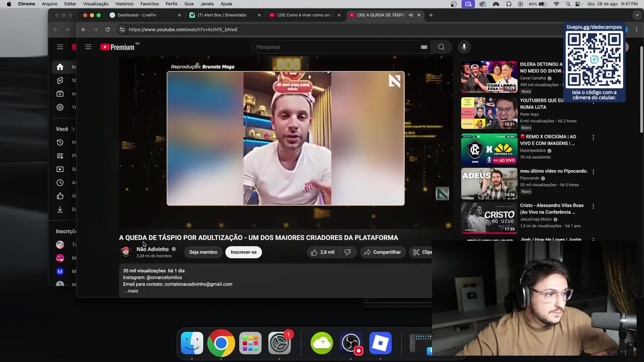Open System Settings from the Dock
This screenshot has width=644, height=362.
click(x=279, y=343)
